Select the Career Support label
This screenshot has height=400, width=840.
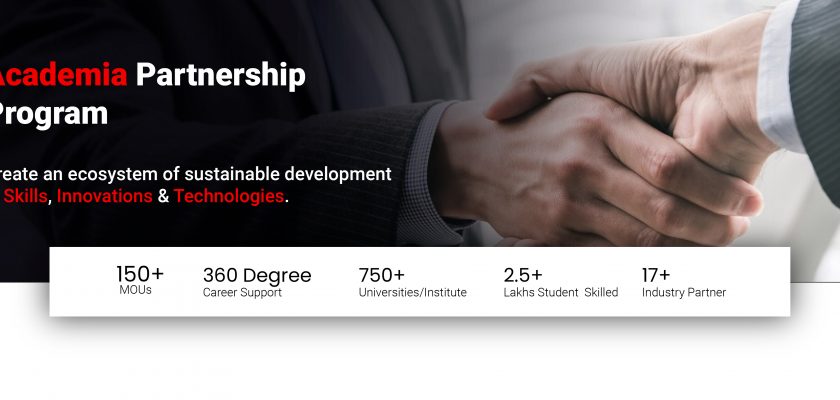(x=242, y=292)
